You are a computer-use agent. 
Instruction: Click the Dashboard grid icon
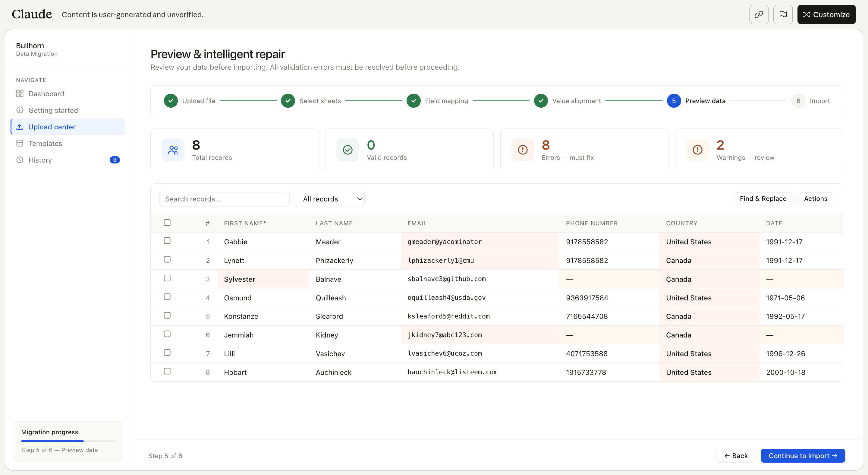tap(20, 93)
